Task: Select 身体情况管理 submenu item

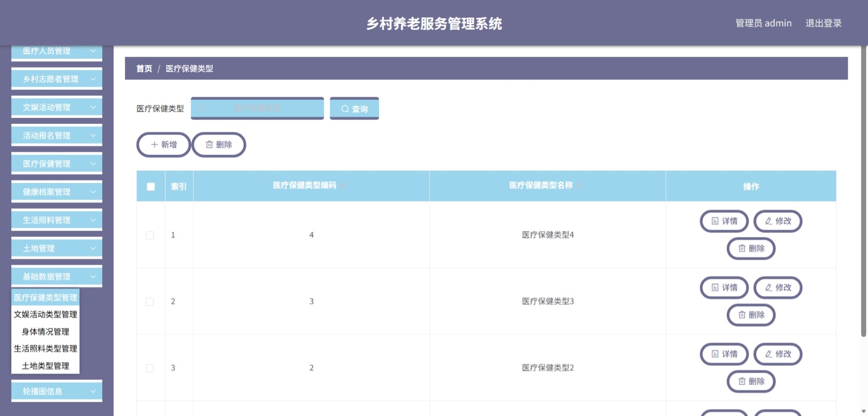Action: (x=45, y=332)
